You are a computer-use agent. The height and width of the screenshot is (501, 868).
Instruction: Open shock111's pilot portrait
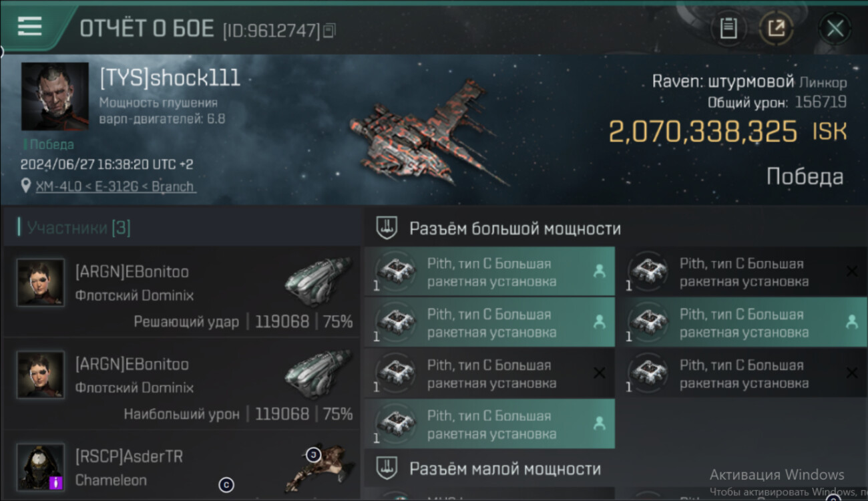(x=55, y=96)
